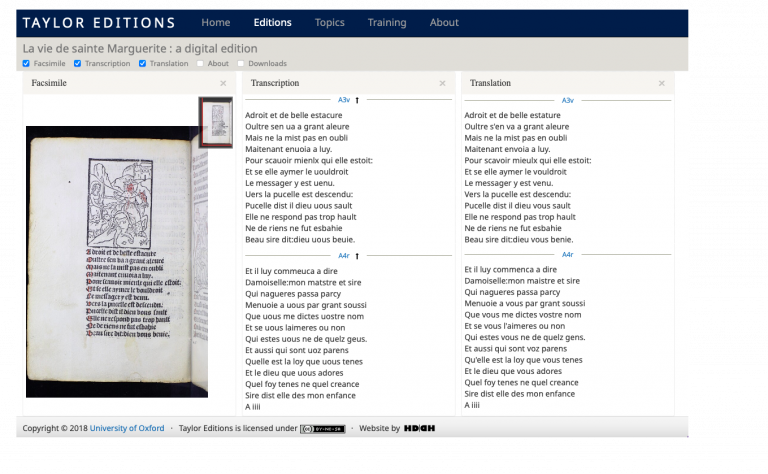768x474 pixels.
Task: Click the manuscript page facsimile image
Action: pyautogui.click(x=117, y=262)
